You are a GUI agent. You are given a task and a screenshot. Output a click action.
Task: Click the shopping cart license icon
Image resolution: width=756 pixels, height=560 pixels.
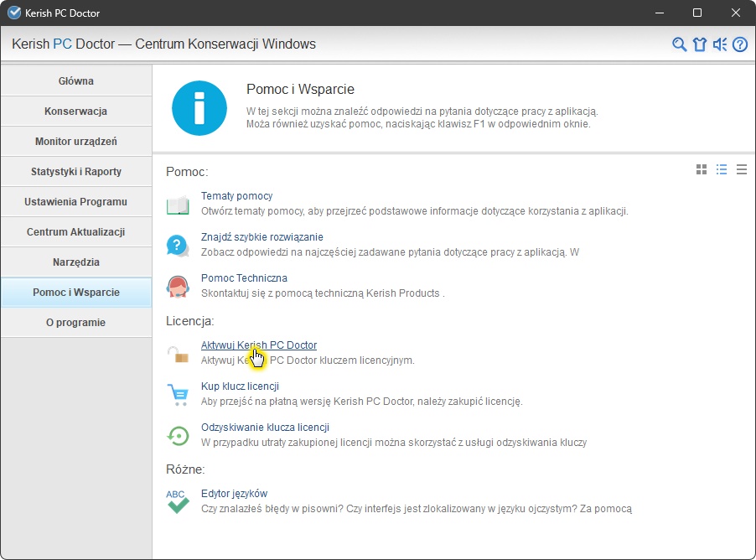(x=178, y=394)
